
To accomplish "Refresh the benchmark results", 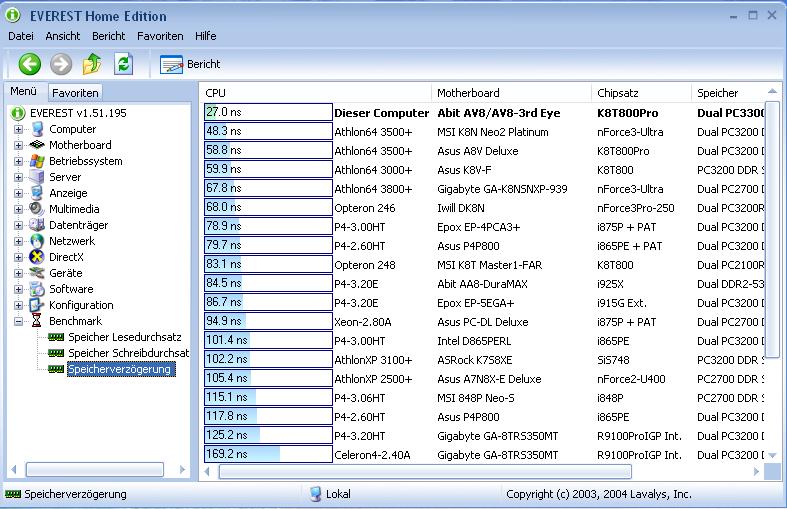I will click(123, 64).
